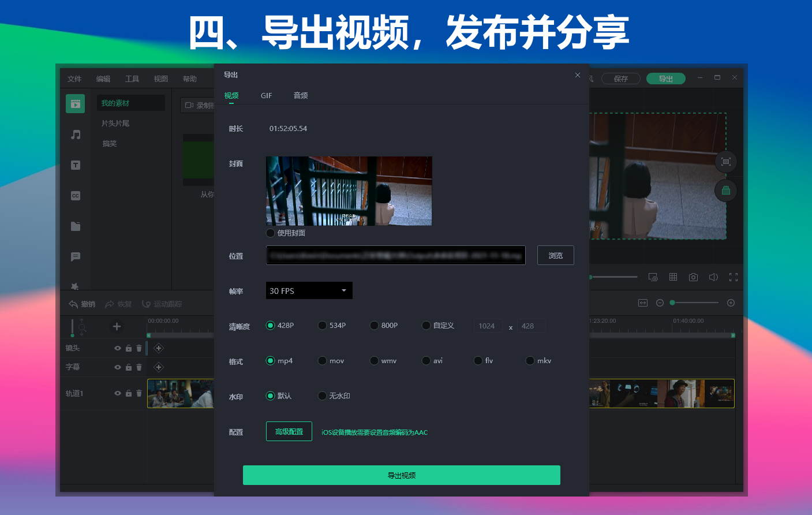Click the 保存 save button in main window
Screen dimensions: 812x515
pos(621,79)
